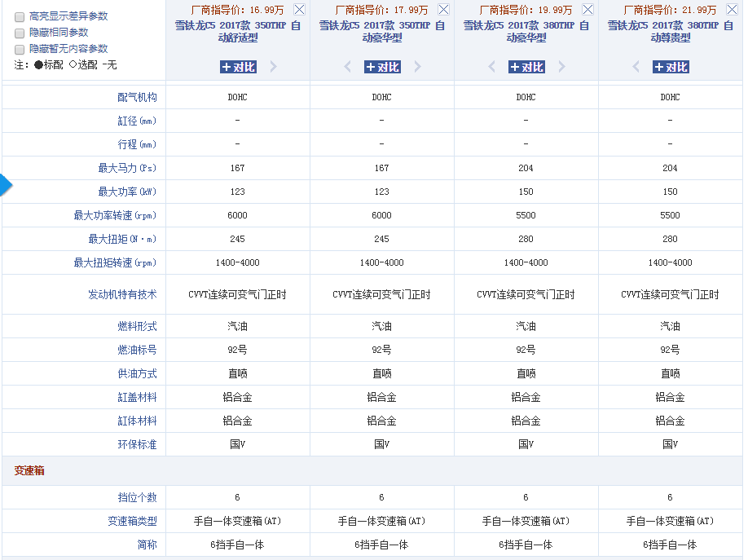Move 19.99万 column right with arrow
Screen dimensions: 748x560
[562, 67]
